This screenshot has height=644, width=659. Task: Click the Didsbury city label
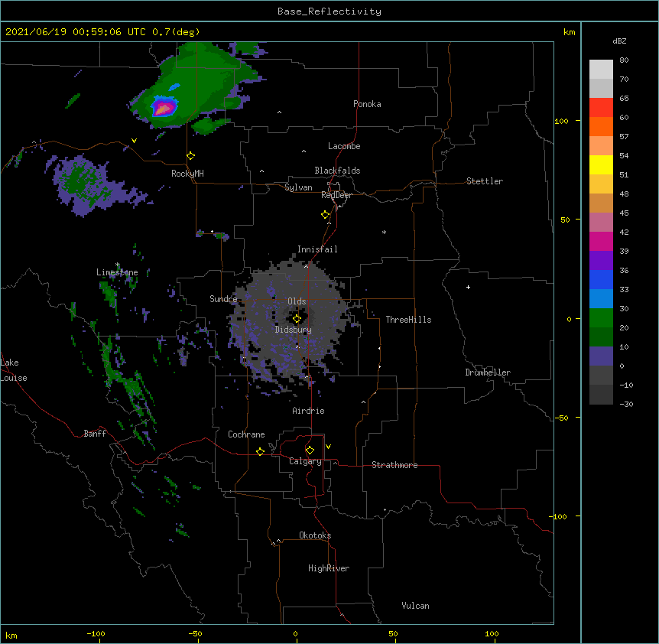(294, 330)
